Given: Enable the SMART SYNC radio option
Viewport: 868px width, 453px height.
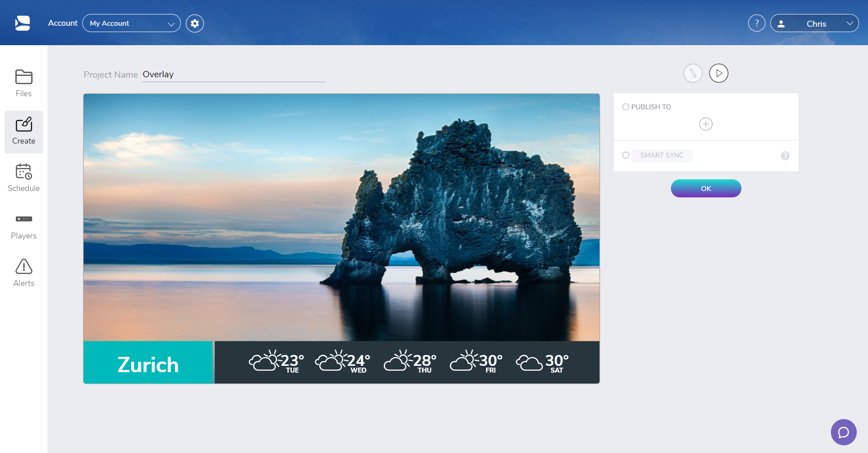Looking at the screenshot, I should [x=626, y=155].
